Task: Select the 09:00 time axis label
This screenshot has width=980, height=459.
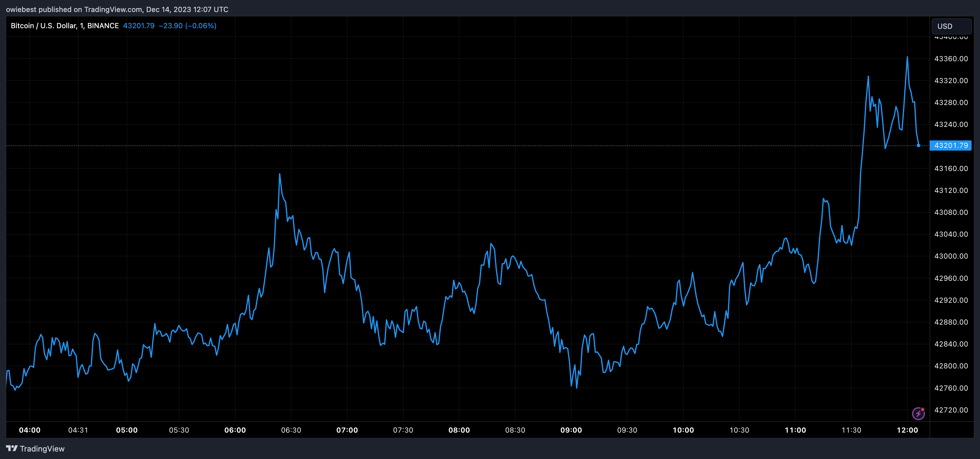Action: point(571,430)
